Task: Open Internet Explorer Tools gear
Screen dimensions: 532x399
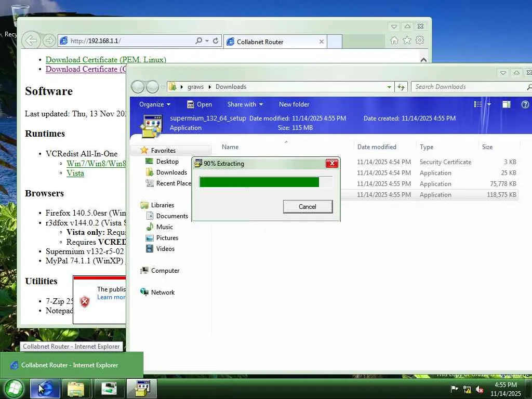Action: tap(420, 40)
